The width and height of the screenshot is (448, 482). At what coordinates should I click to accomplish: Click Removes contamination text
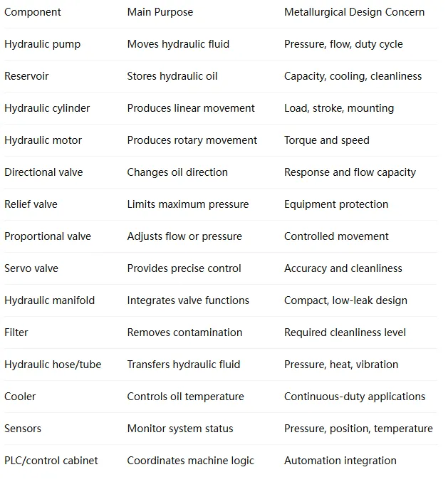click(184, 332)
